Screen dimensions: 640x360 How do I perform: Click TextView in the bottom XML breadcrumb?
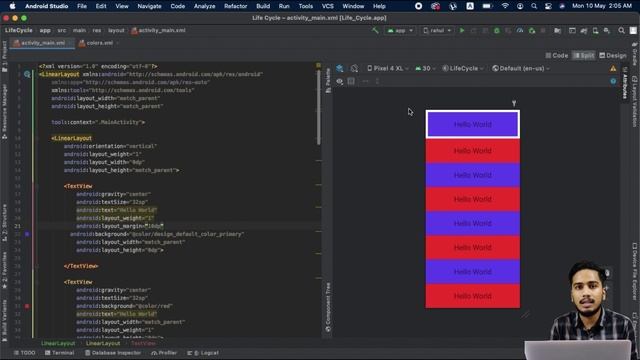(143, 344)
